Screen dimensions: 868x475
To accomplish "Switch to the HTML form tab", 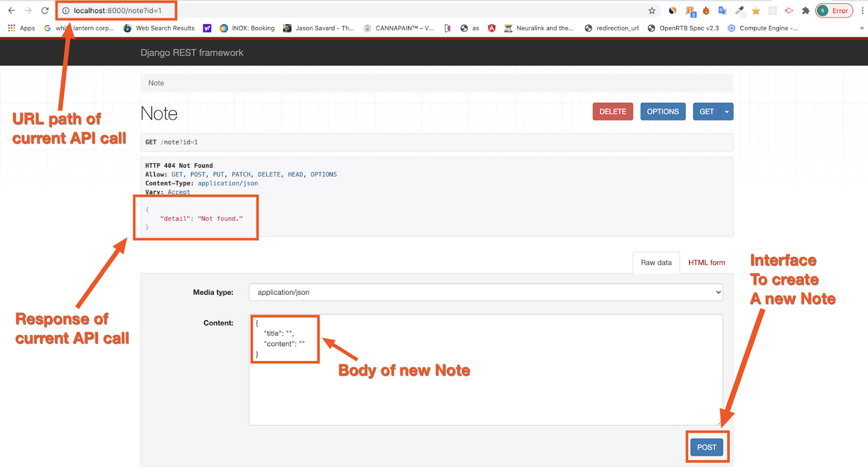I will (706, 263).
